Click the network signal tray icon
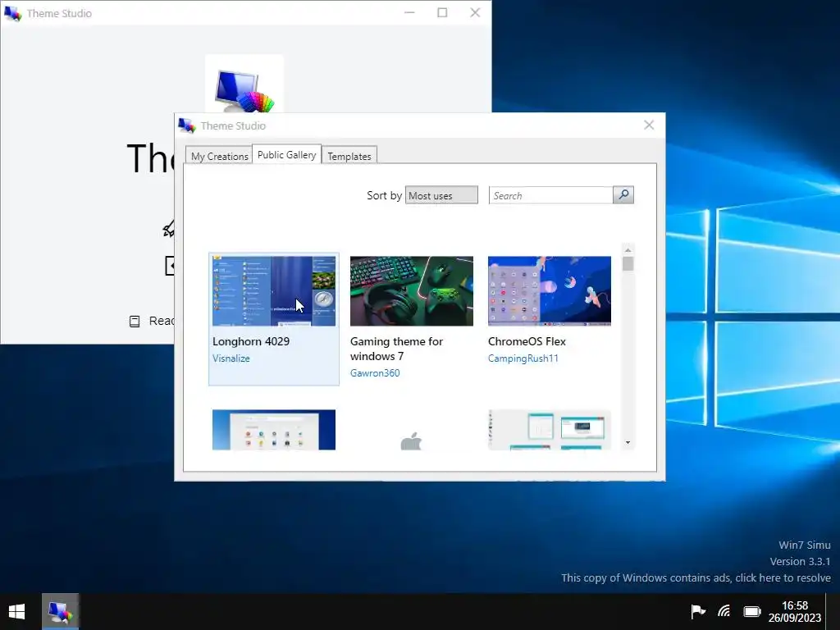The width and height of the screenshot is (840, 630). (x=724, y=611)
